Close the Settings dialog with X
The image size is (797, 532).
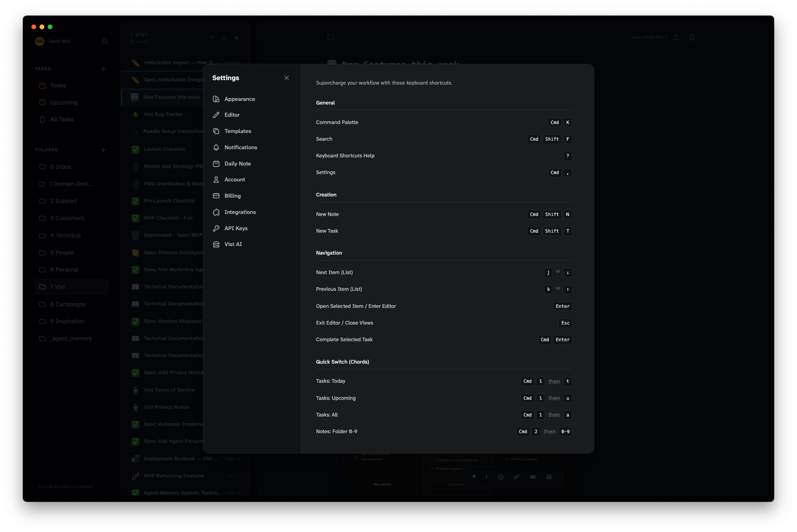286,78
